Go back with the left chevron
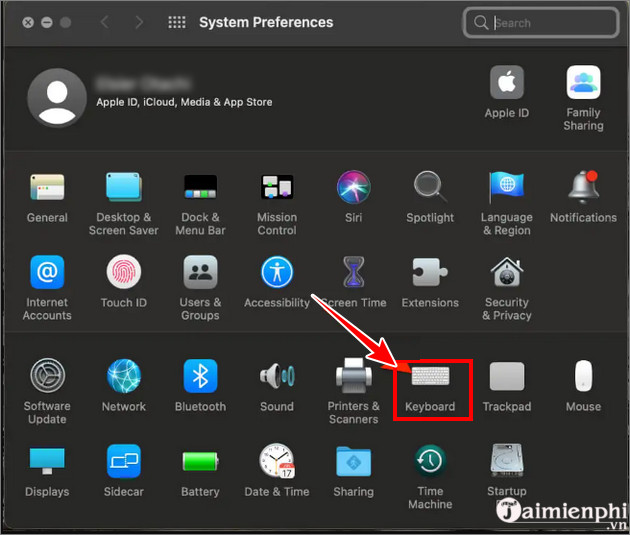This screenshot has height=535, width=630. pos(104,22)
